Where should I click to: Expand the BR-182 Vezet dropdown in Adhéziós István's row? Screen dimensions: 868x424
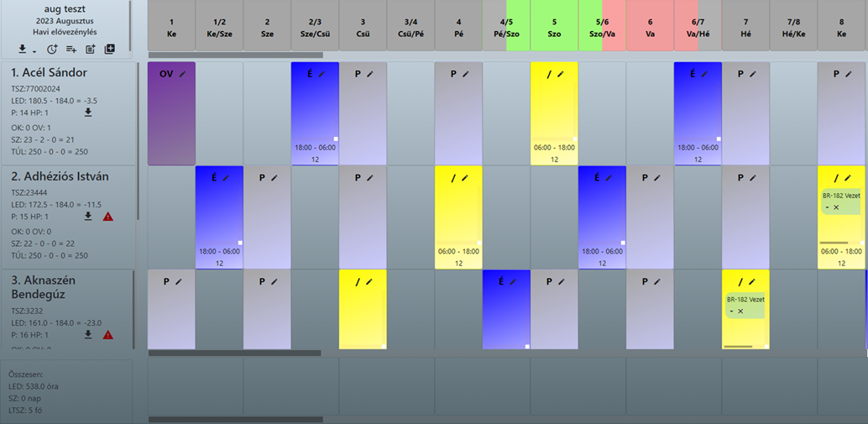coord(828,206)
